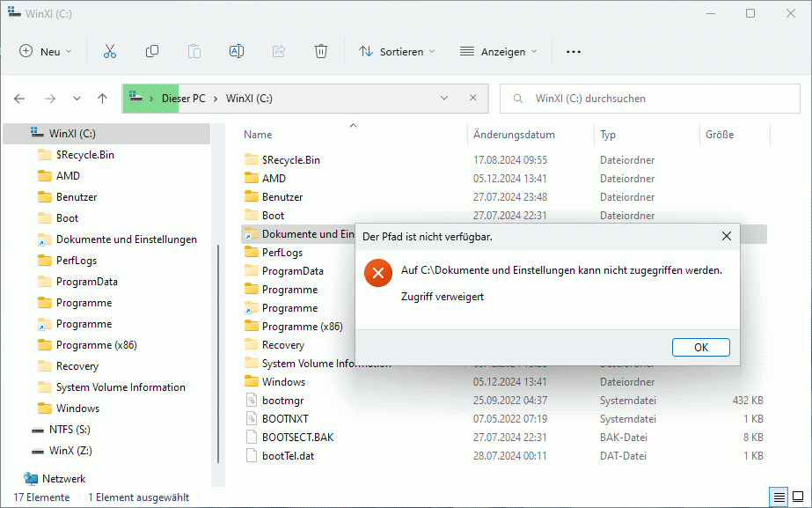Sort by the Größe column header
Viewport: 812px width, 508px height.
[720, 135]
